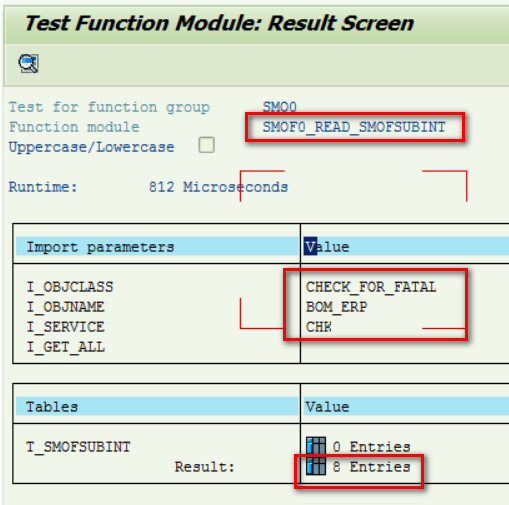The height and width of the screenshot is (505, 509).
Task: Click the Value header in Tables section
Action: click(327, 407)
